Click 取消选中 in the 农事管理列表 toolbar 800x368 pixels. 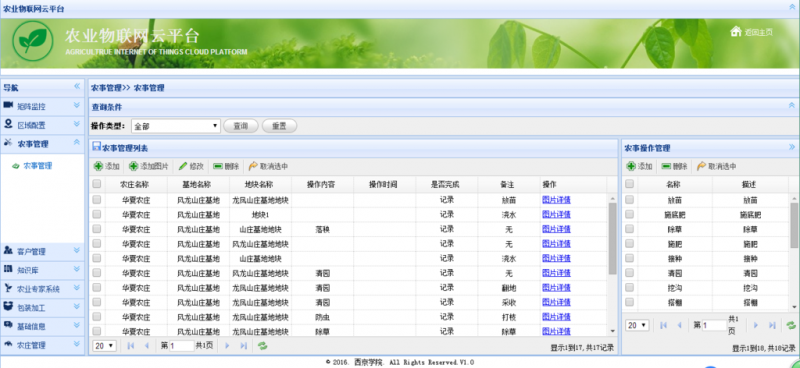pos(268,166)
